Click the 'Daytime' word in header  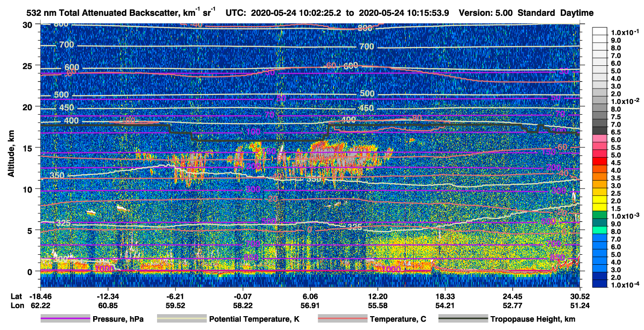[577, 13]
